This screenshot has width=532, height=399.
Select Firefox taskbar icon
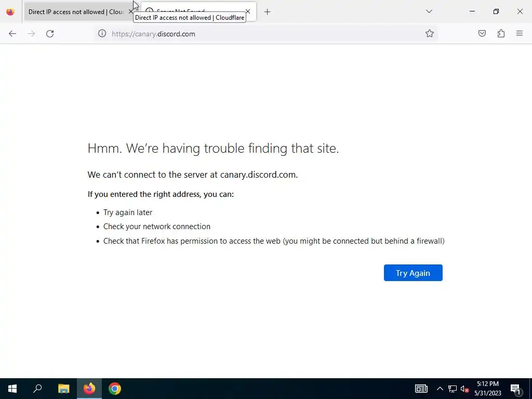(x=89, y=389)
